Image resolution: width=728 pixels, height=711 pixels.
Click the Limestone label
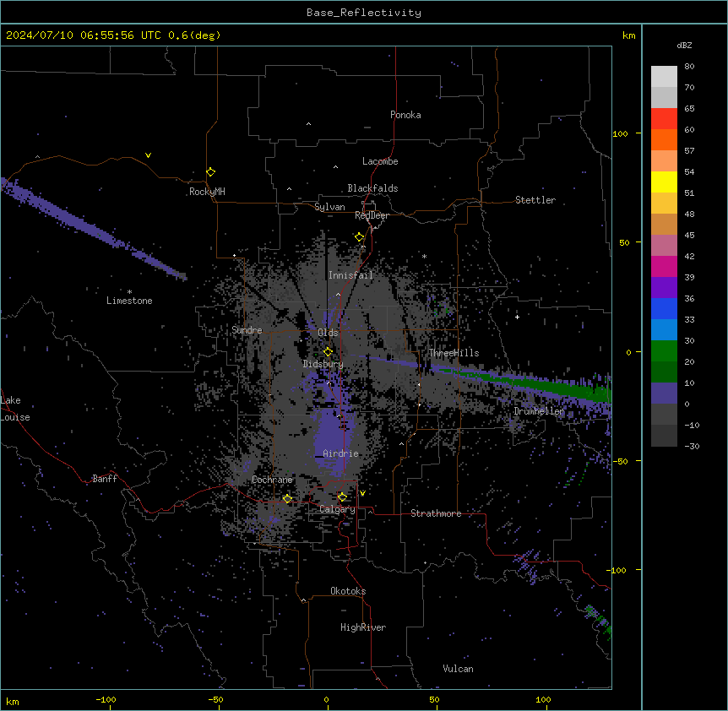[129, 301]
